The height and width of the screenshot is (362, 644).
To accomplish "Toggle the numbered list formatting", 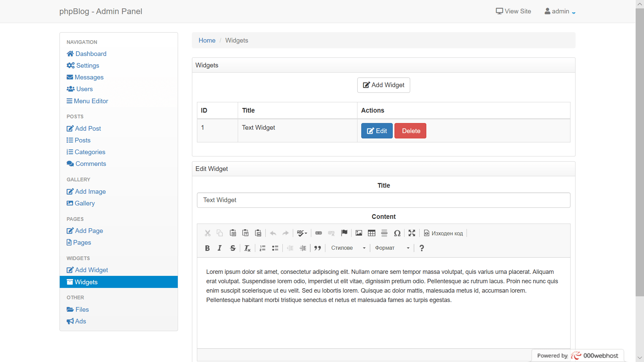I will click(262, 248).
